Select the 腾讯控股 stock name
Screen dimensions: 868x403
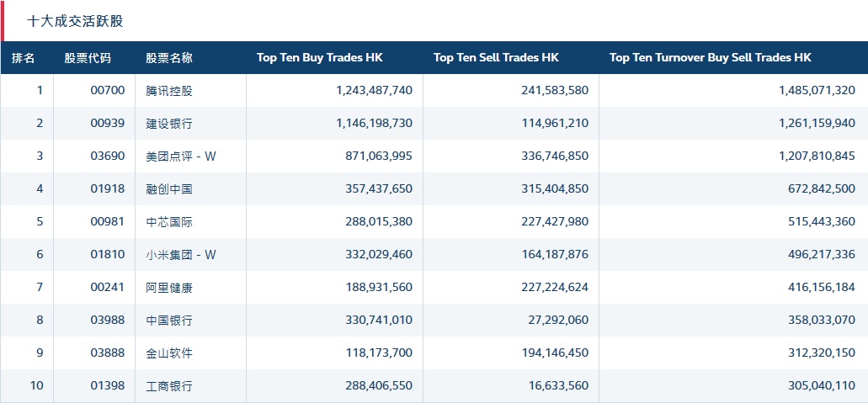click(169, 91)
